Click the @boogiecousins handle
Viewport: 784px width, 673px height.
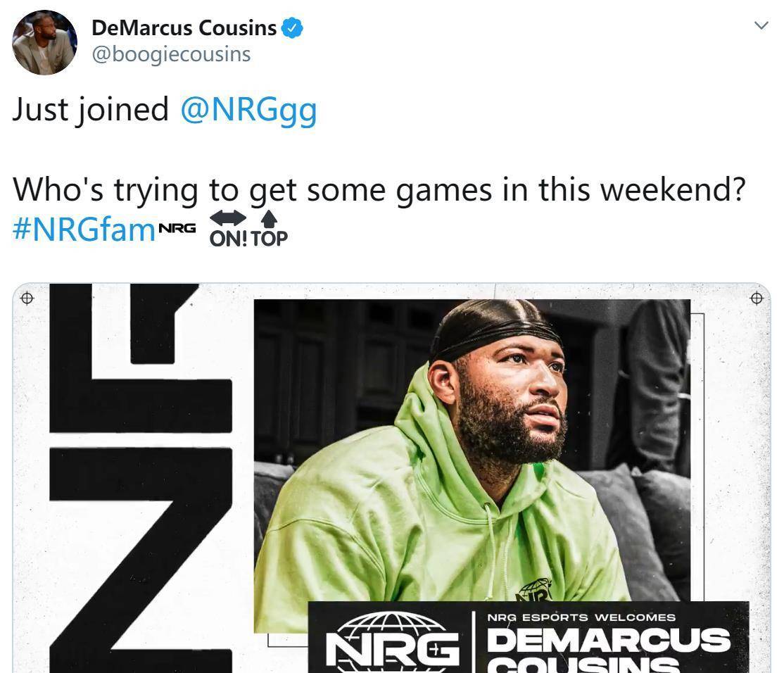171,54
